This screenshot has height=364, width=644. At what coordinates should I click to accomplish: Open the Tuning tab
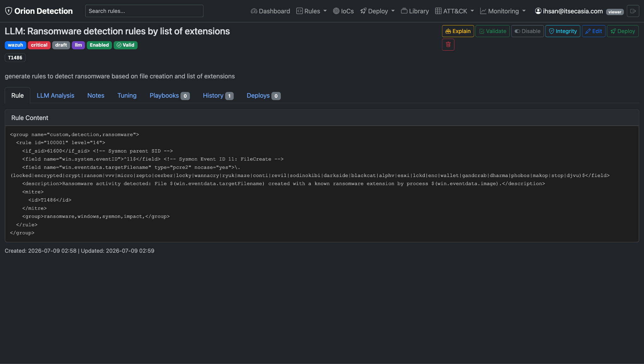(127, 96)
